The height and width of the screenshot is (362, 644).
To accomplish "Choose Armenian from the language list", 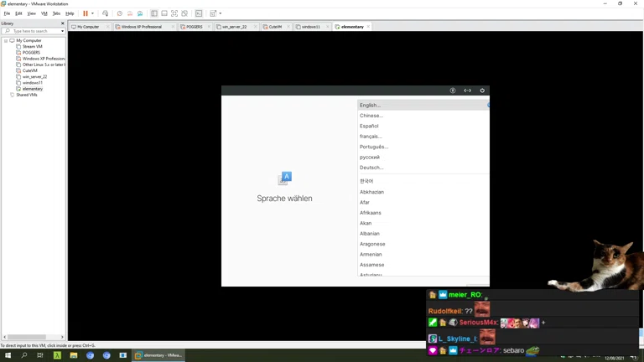I will [423, 254].
